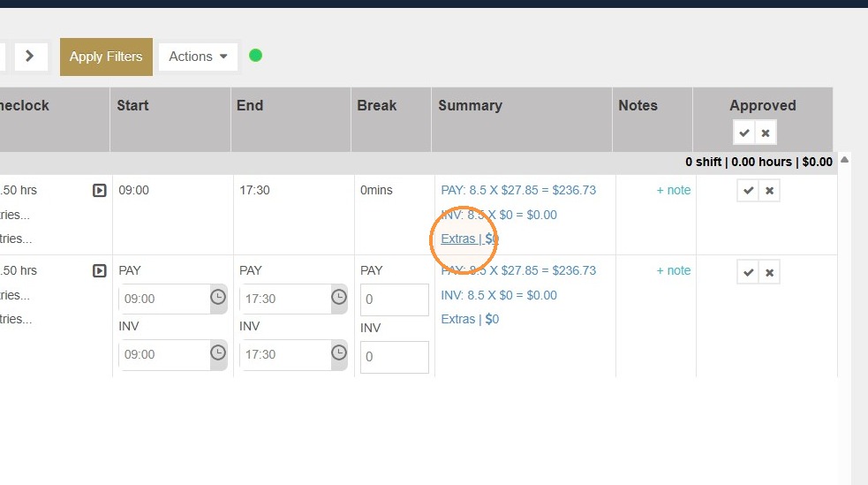
Task: Click the green status indicator dot
Action: [x=255, y=56]
